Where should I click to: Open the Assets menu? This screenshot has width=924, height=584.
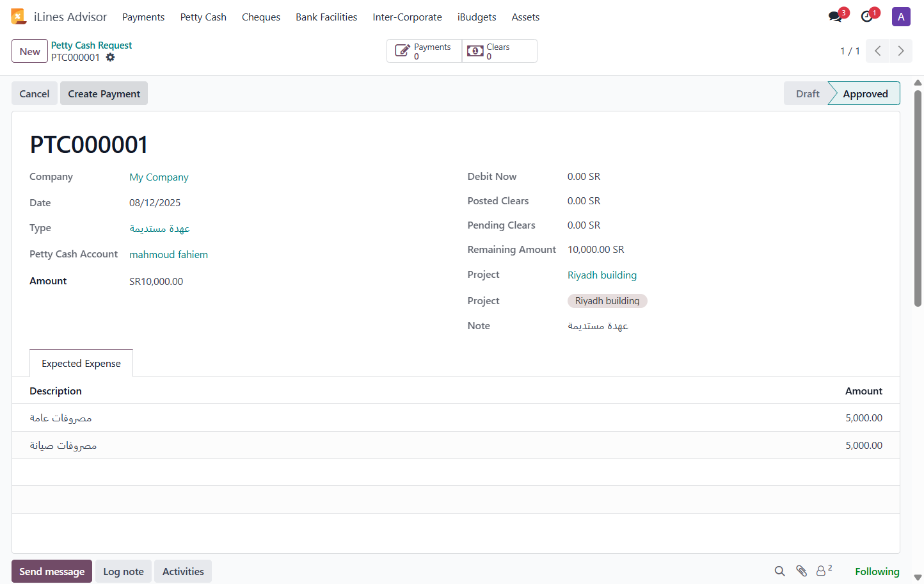[x=525, y=17]
